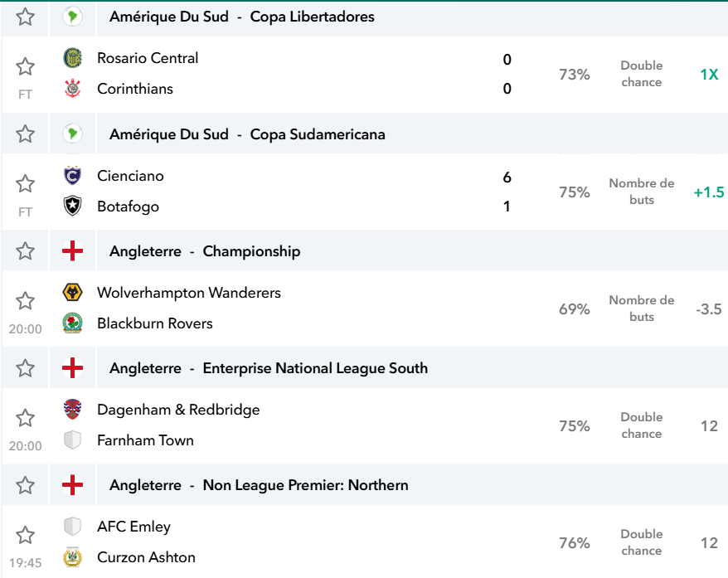Favorite the Copa Libertadores league star
This screenshot has width=728, height=578.
tap(25, 17)
